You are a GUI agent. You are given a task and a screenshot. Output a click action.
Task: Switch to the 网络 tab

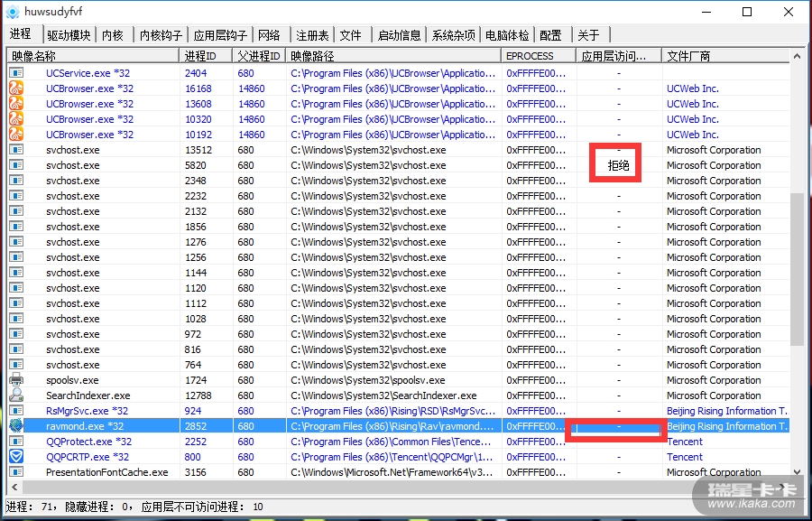pos(269,35)
